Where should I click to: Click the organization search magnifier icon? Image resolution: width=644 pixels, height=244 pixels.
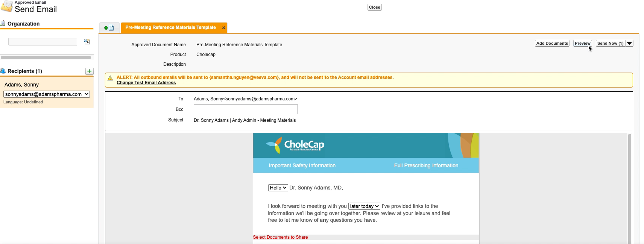pos(87,42)
